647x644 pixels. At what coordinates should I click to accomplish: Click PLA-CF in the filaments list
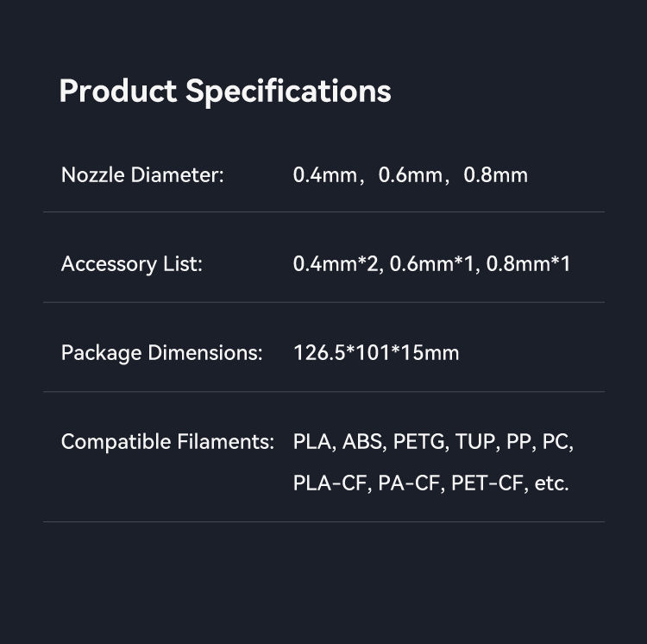(331, 483)
